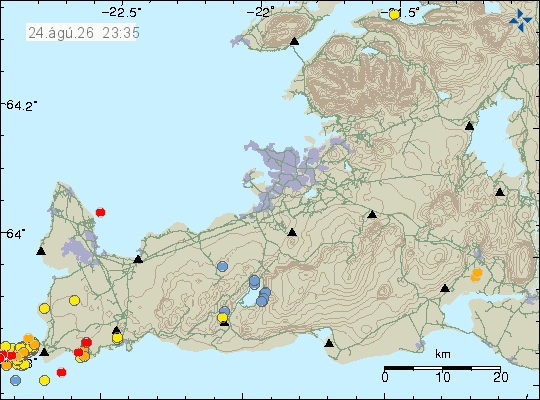Click the 24.ágú.26 23:35 timestamp label

click(x=83, y=33)
